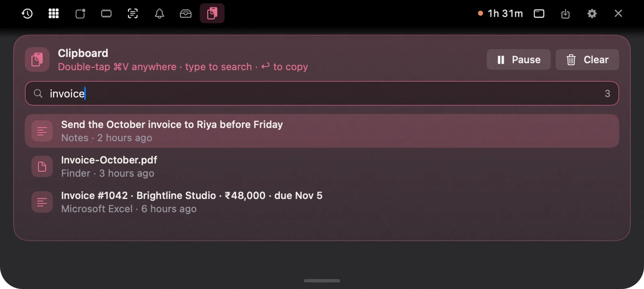Click the file icon of Invoice-October.pdf

click(42, 166)
